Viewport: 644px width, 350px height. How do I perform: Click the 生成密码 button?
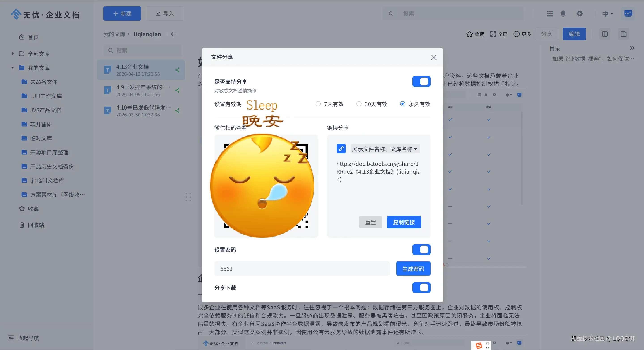(x=413, y=269)
